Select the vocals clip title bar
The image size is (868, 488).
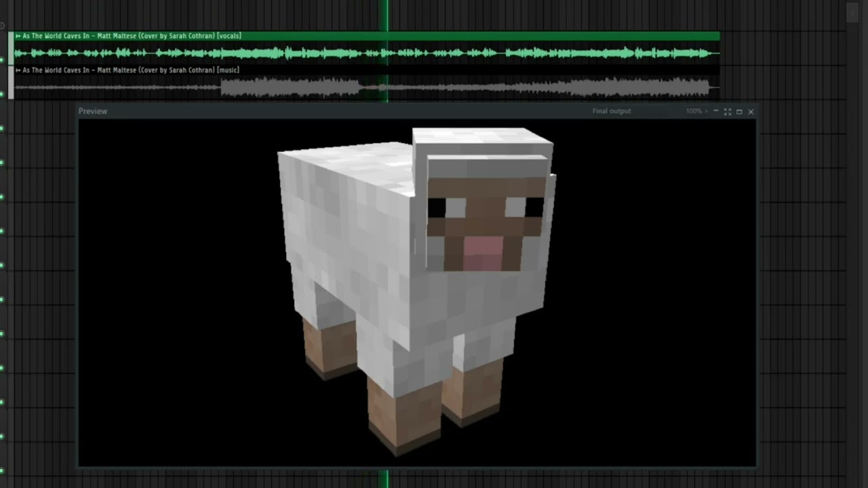[367, 36]
